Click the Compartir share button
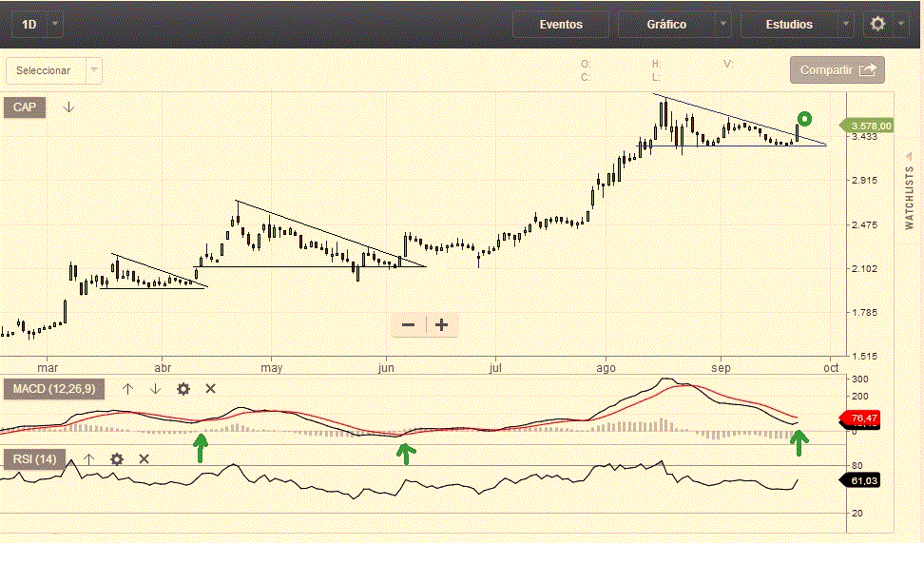This screenshot has height=584, width=924. [837, 70]
